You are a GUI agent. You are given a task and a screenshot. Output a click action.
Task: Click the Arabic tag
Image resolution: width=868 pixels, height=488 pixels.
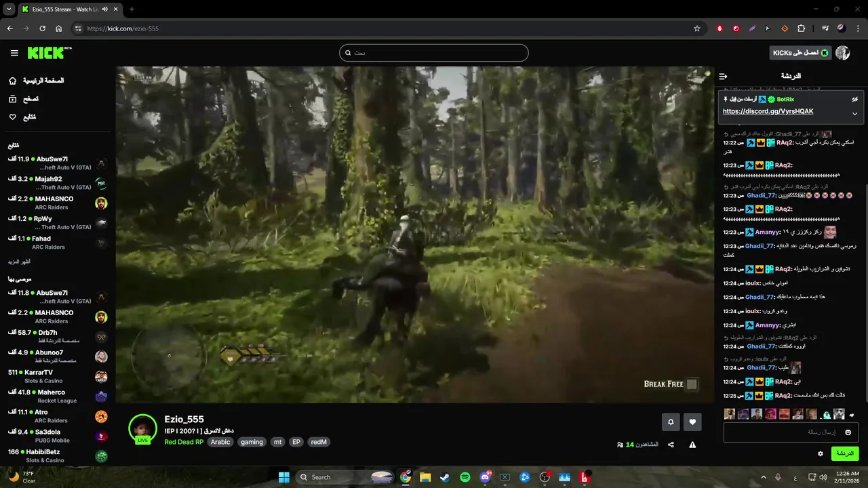pos(220,442)
